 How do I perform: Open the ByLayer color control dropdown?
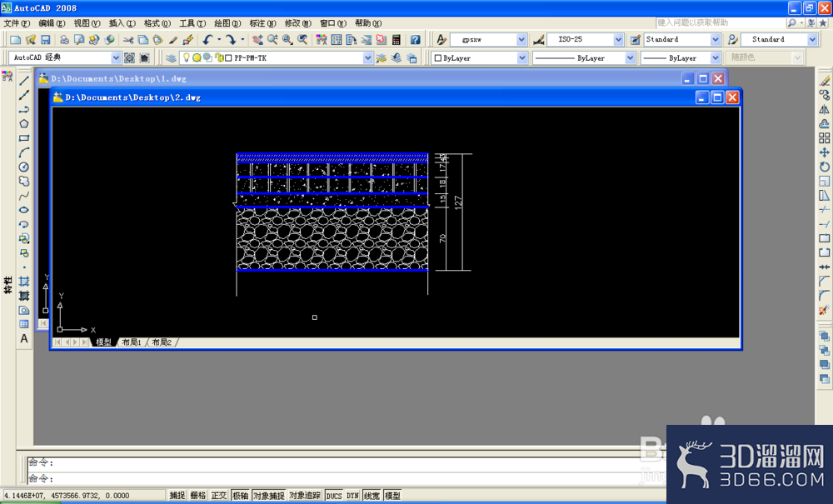[x=521, y=57]
